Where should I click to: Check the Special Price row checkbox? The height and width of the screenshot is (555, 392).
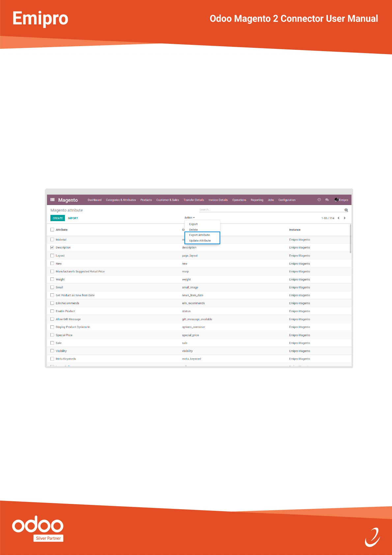[52, 335]
